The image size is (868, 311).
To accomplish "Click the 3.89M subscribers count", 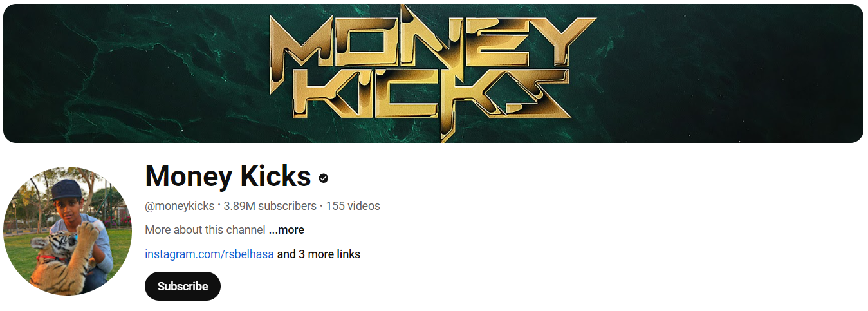I will click(270, 206).
